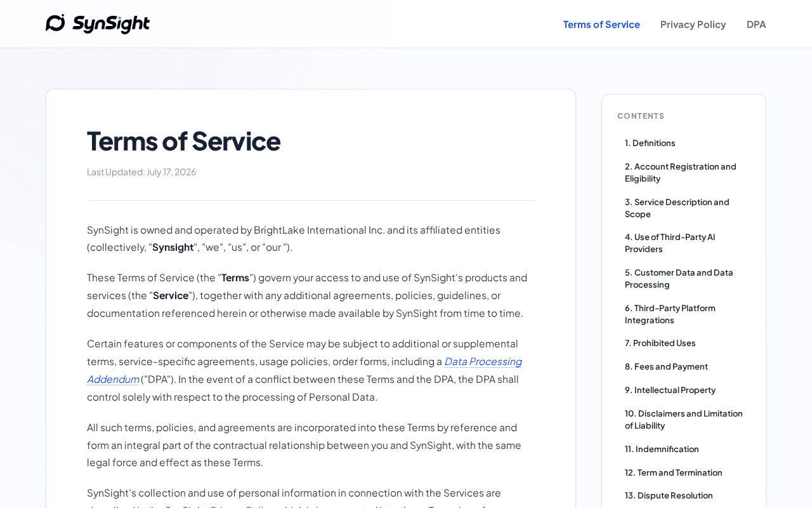
Task: Open 11. Indemnification section
Action: point(662,449)
